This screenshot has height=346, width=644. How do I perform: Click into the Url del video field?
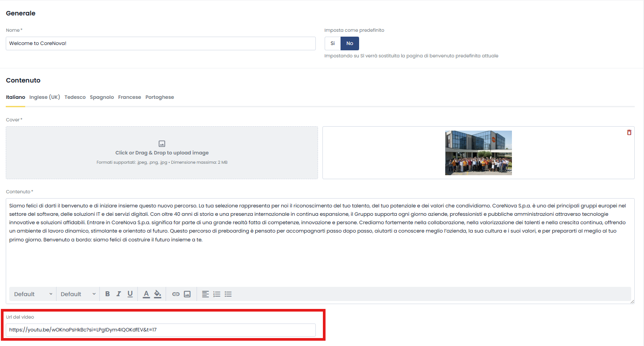pyautogui.click(x=161, y=330)
